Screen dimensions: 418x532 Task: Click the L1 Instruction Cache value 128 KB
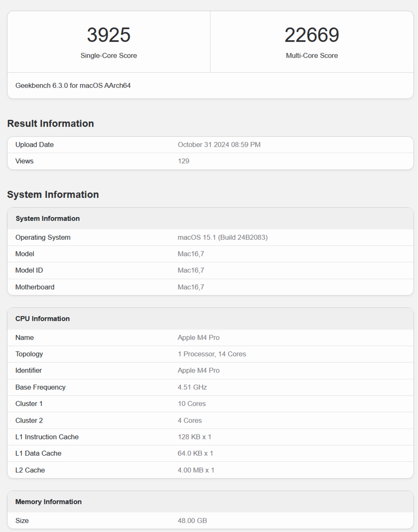194,437
